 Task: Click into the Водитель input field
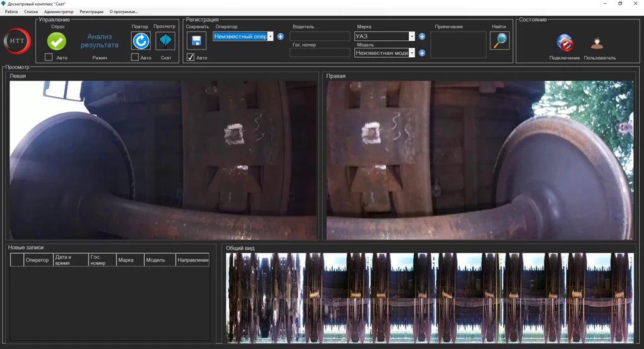319,36
